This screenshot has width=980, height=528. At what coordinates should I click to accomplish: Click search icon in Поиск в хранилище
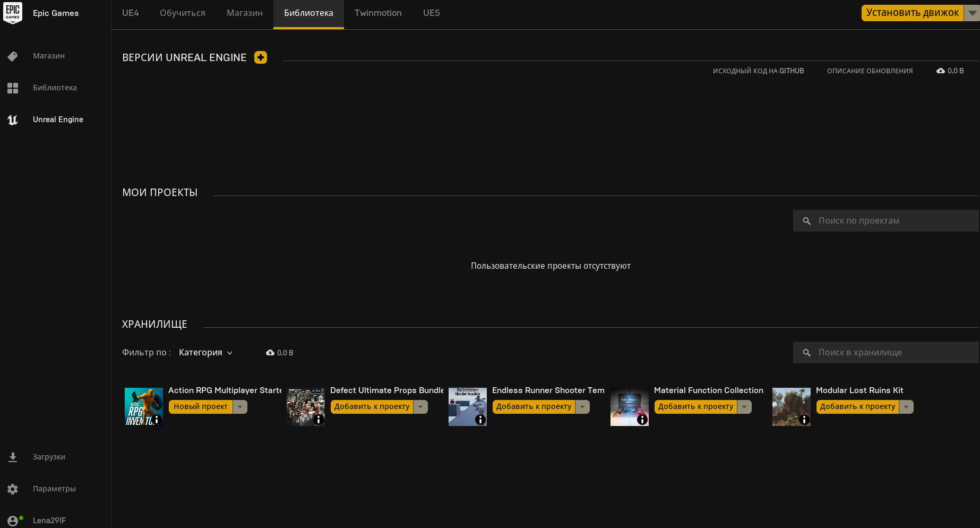tap(807, 353)
